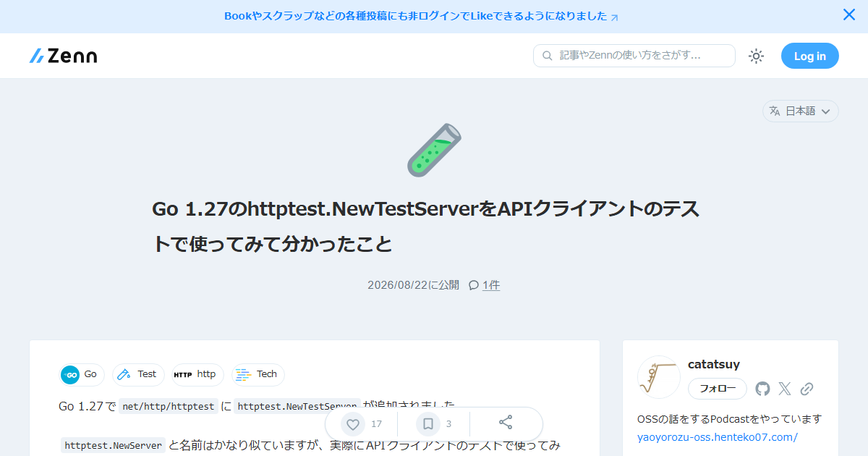Open the author's website link icon

click(x=807, y=389)
